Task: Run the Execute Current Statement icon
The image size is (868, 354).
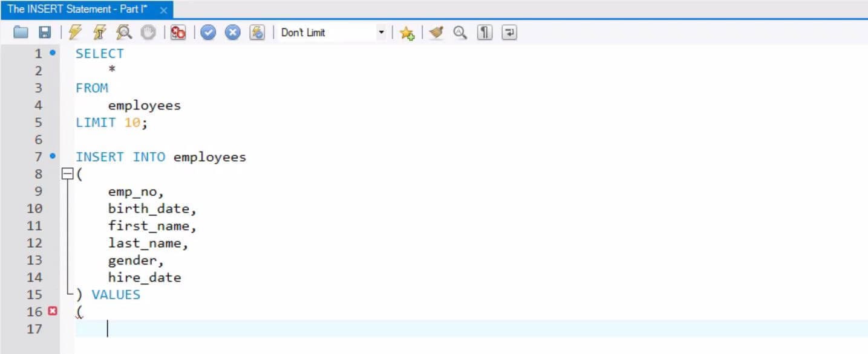Action: pos(100,32)
